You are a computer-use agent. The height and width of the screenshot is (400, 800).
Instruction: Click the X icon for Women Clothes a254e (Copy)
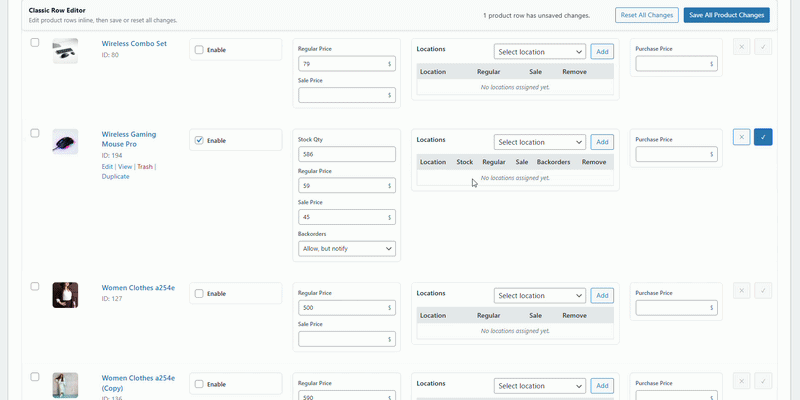741,381
